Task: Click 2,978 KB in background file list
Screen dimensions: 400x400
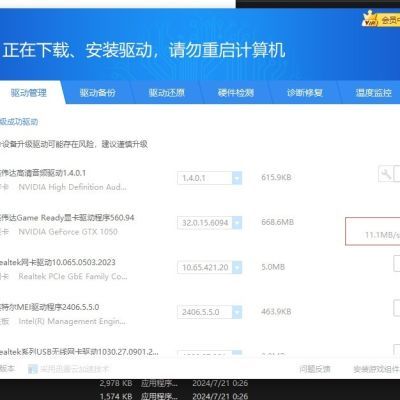Action: point(116,383)
